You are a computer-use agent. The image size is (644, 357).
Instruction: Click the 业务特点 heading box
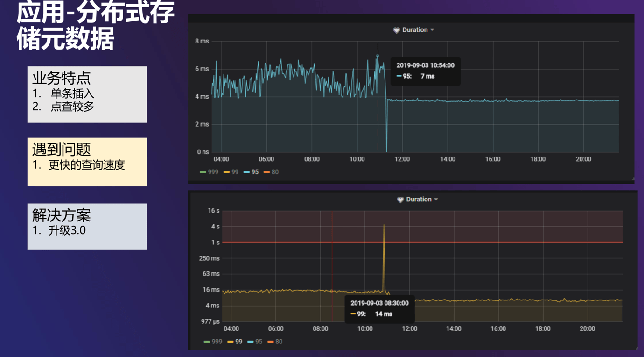pos(87,94)
